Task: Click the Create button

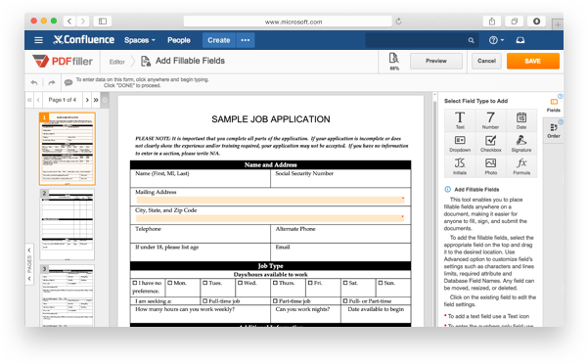Action: pos(219,40)
